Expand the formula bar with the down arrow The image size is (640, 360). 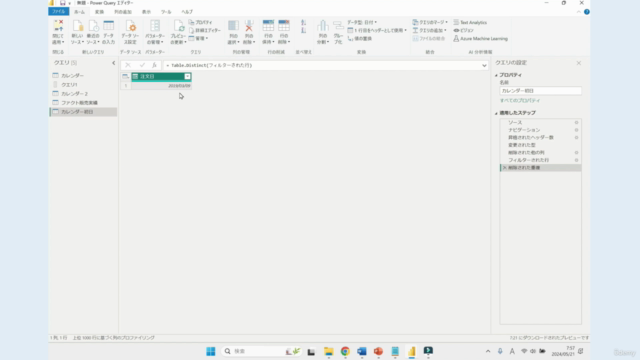pyautogui.click(x=484, y=65)
